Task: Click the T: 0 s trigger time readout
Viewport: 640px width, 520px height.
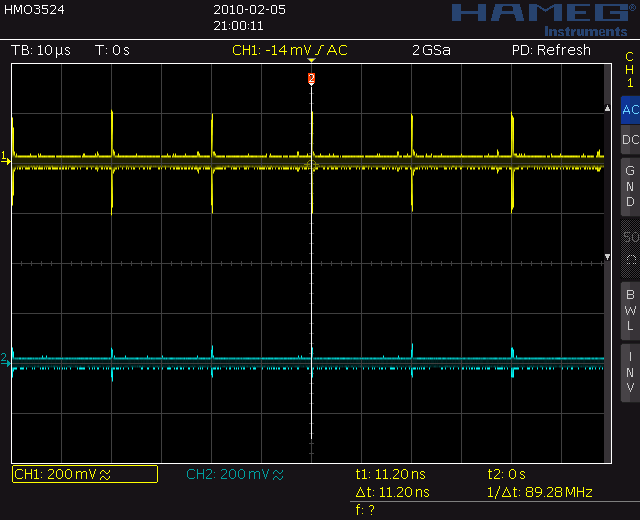Action: click(x=112, y=50)
